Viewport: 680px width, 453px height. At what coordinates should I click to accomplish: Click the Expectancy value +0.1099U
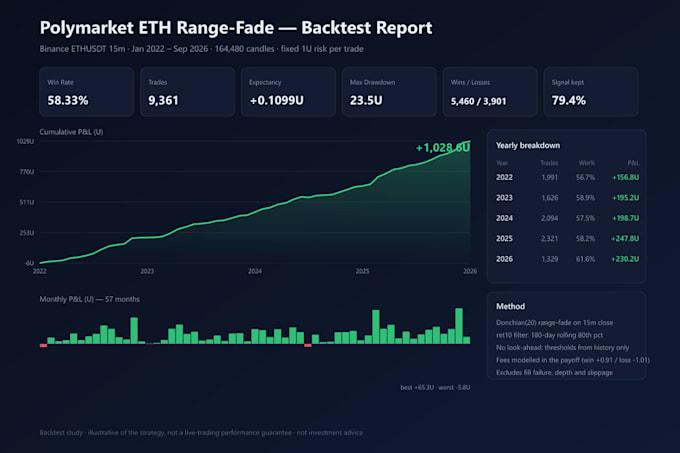click(x=277, y=101)
